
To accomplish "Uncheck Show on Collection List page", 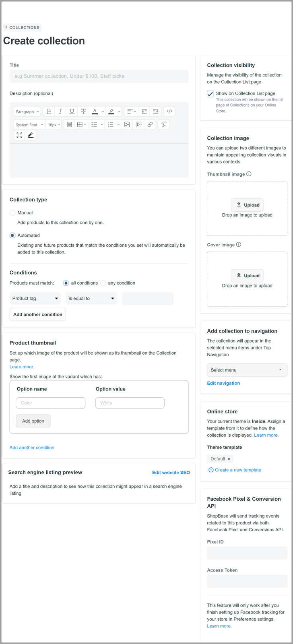I will coord(210,94).
